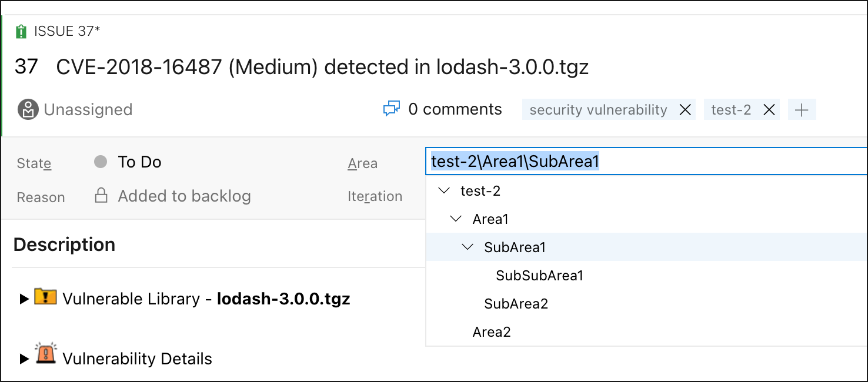Image resolution: width=868 pixels, height=382 pixels.
Task: Select SubSubArea1 in the area tree
Action: (539, 276)
